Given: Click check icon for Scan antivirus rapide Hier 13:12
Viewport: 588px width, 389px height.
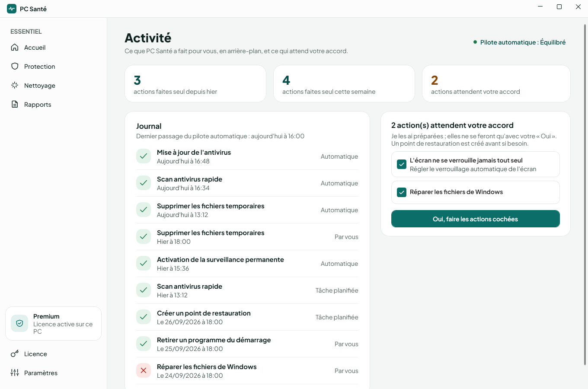Looking at the screenshot, I should click(x=144, y=290).
